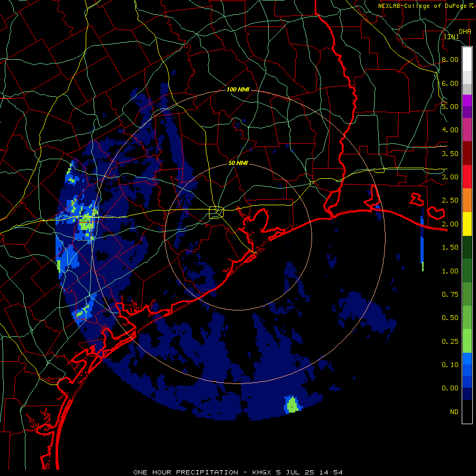476x476 pixels.
Task: Click the 5.00 legend value
Action: 450,106
